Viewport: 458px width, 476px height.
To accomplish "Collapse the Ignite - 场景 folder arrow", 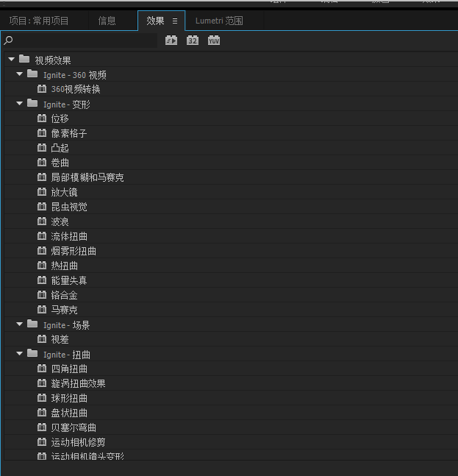I will pyautogui.click(x=20, y=324).
